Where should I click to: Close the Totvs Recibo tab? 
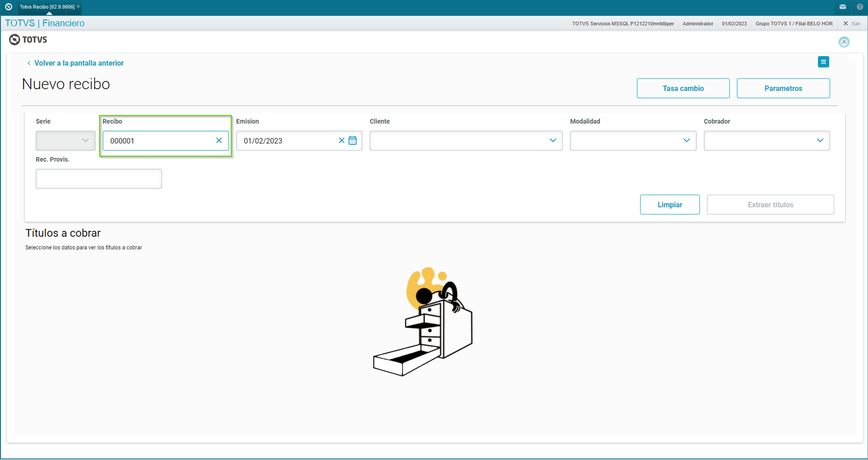pos(79,6)
